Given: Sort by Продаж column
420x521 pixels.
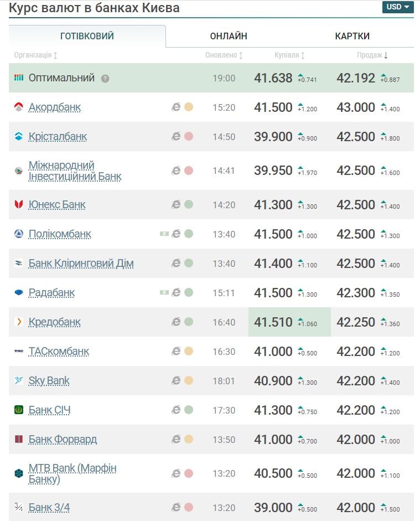Looking at the screenshot, I should click(x=372, y=55).
